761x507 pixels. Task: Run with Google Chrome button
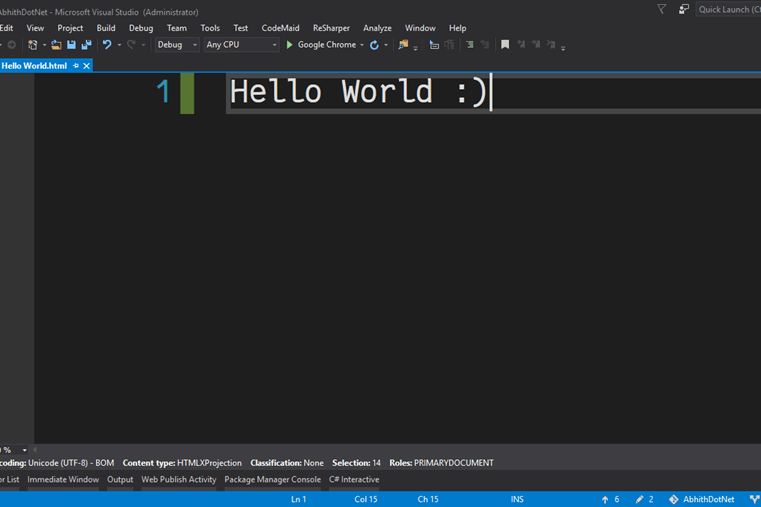tap(320, 45)
